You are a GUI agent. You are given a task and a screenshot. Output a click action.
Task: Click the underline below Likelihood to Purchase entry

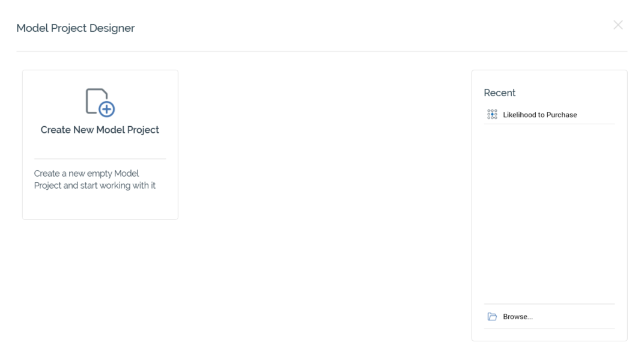[549, 124]
